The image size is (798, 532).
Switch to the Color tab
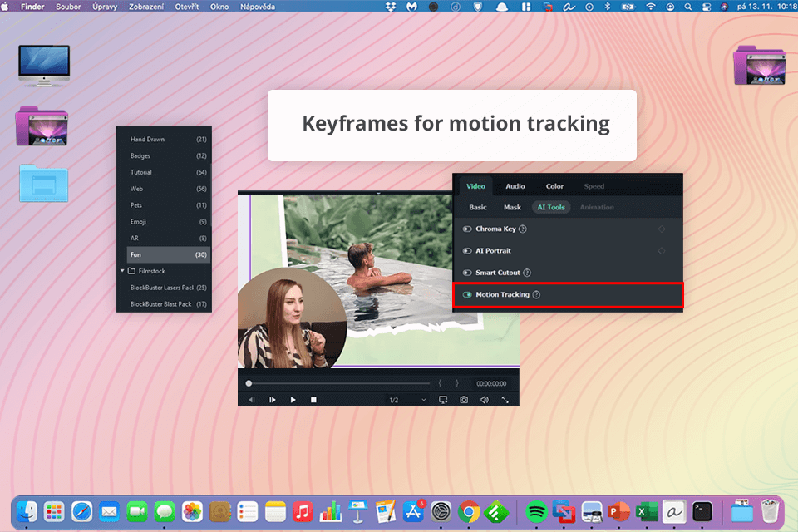click(x=554, y=186)
